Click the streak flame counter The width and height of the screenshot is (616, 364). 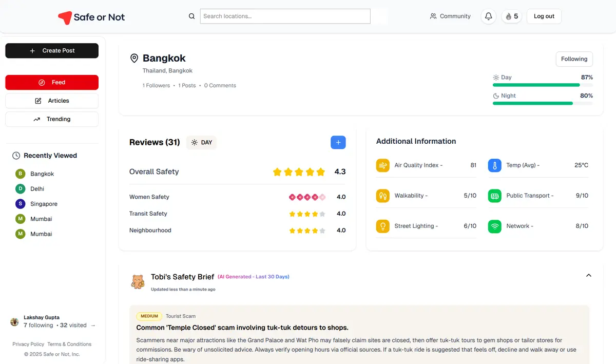[511, 16]
